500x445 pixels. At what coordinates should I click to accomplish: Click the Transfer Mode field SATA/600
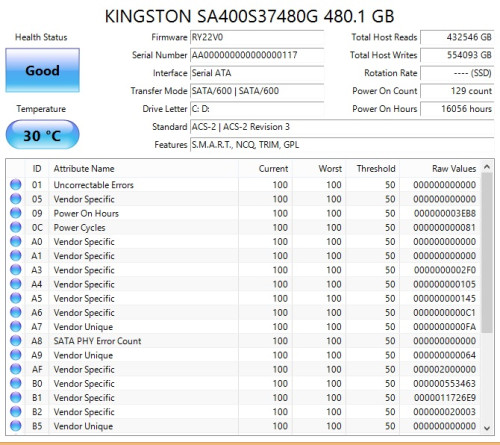pos(257,91)
